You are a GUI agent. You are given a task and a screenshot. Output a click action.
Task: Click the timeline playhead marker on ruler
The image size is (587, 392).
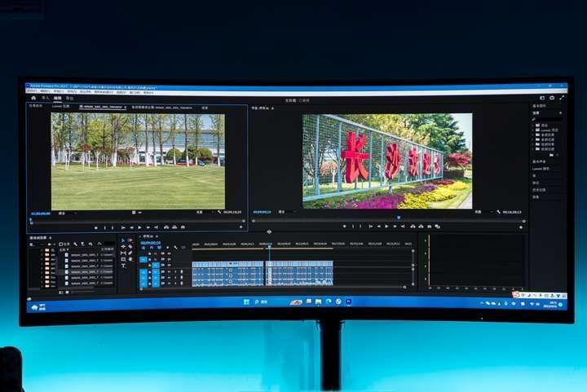pos(269,246)
